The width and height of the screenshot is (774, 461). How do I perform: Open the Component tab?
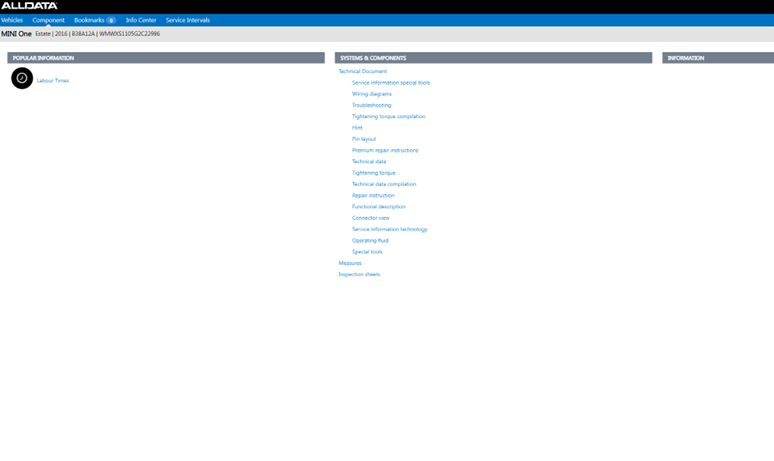tap(48, 20)
